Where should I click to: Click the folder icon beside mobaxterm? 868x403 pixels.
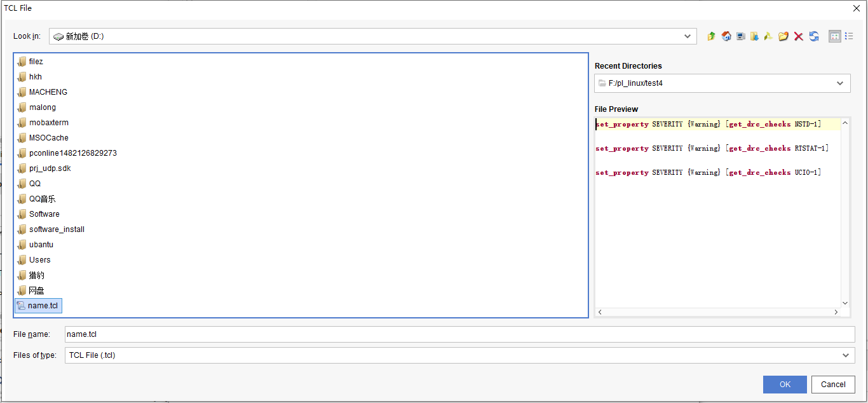pos(22,123)
